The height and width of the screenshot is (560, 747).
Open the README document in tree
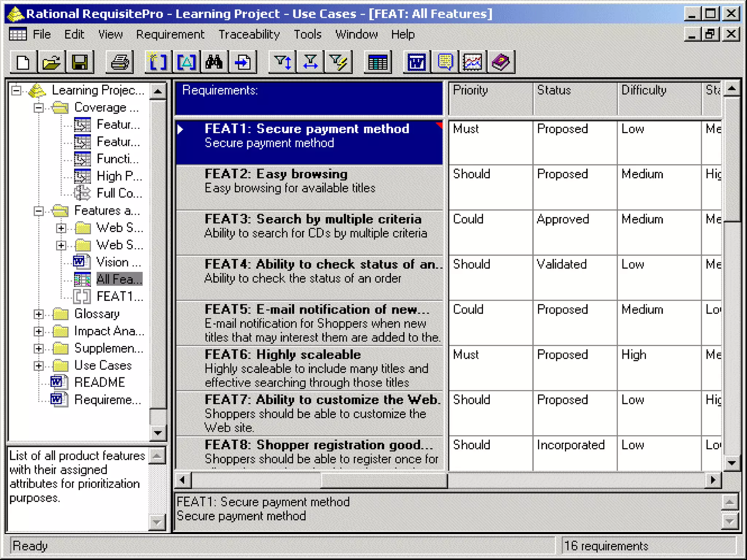click(x=99, y=382)
